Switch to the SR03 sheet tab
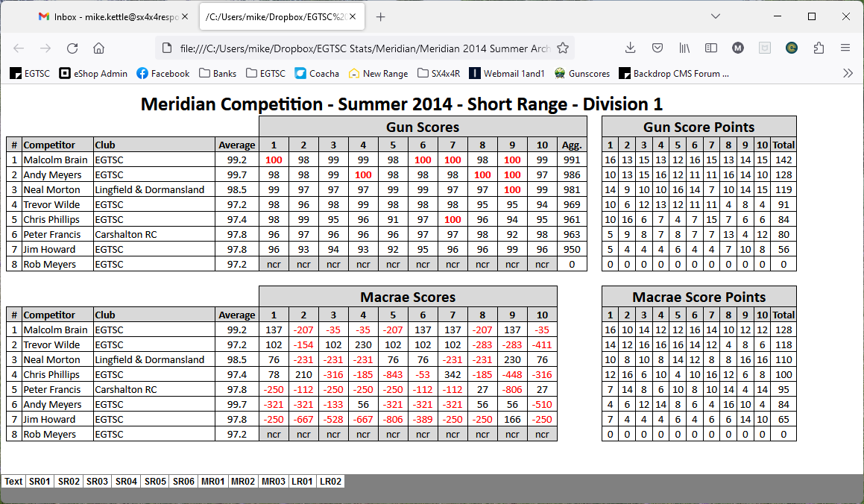The image size is (864, 504). point(97,482)
